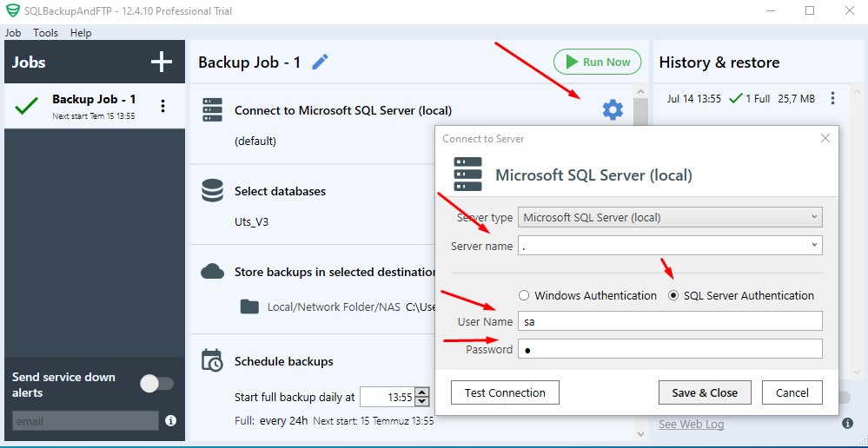Open the Job menu
The image size is (868, 448).
13,33
